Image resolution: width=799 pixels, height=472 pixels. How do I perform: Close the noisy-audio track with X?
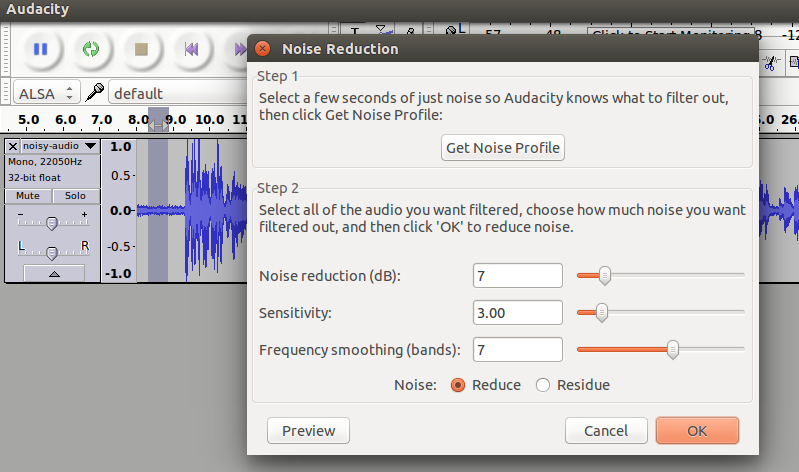tap(13, 146)
